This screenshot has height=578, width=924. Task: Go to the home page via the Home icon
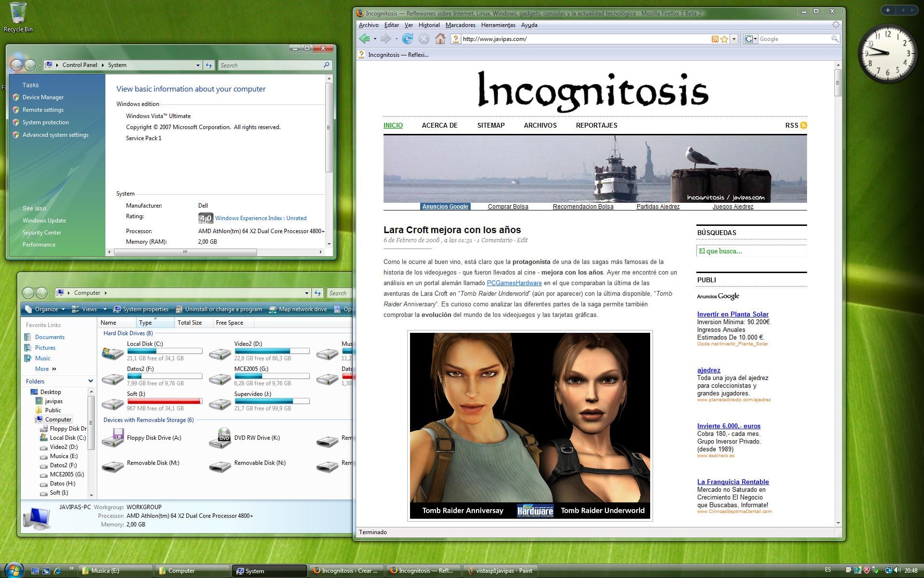point(440,39)
